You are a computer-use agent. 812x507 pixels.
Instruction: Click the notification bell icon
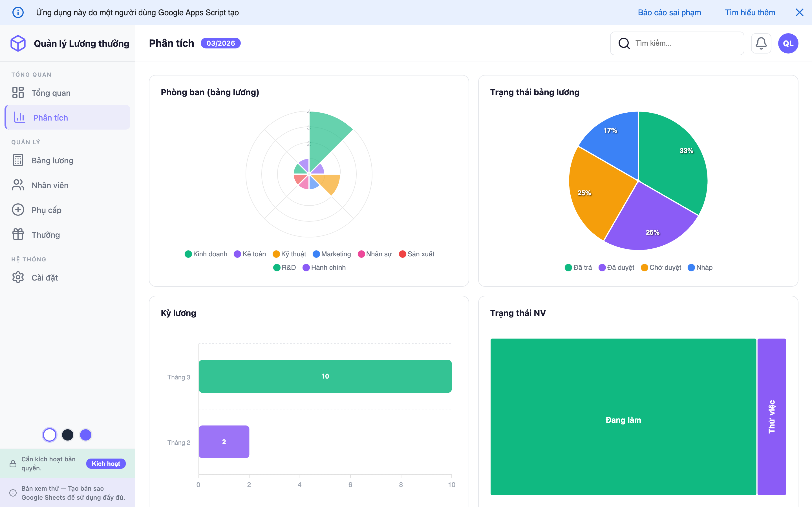click(761, 43)
